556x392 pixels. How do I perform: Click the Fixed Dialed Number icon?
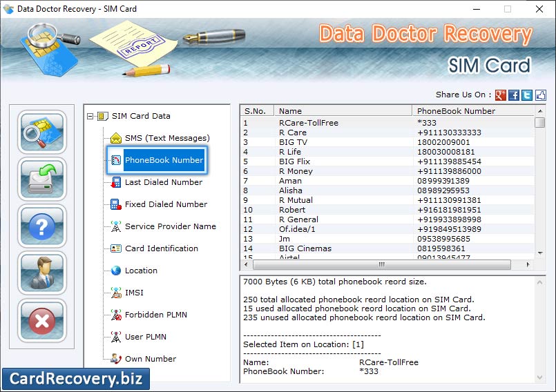pyautogui.click(x=116, y=204)
